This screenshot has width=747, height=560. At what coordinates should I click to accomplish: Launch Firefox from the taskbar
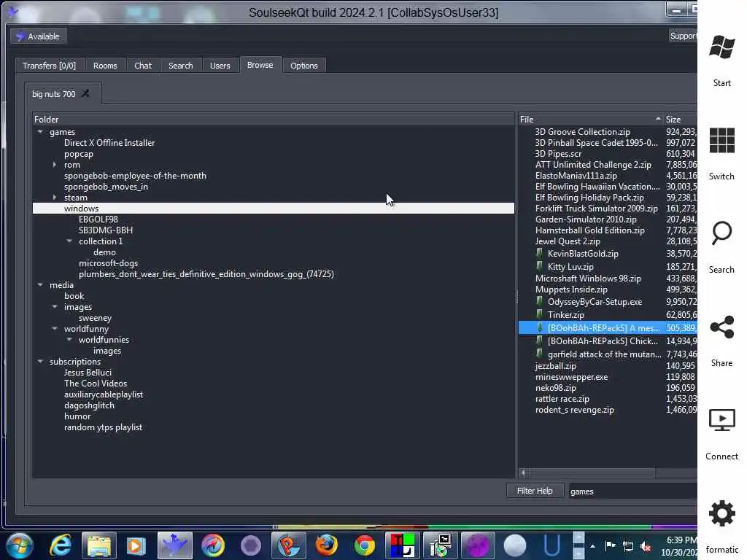pyautogui.click(x=327, y=545)
